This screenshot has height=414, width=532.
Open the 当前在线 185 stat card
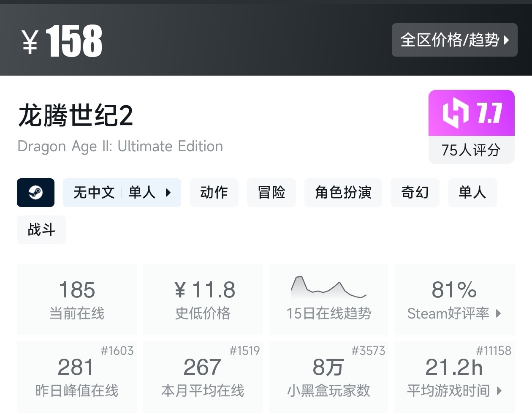click(77, 299)
